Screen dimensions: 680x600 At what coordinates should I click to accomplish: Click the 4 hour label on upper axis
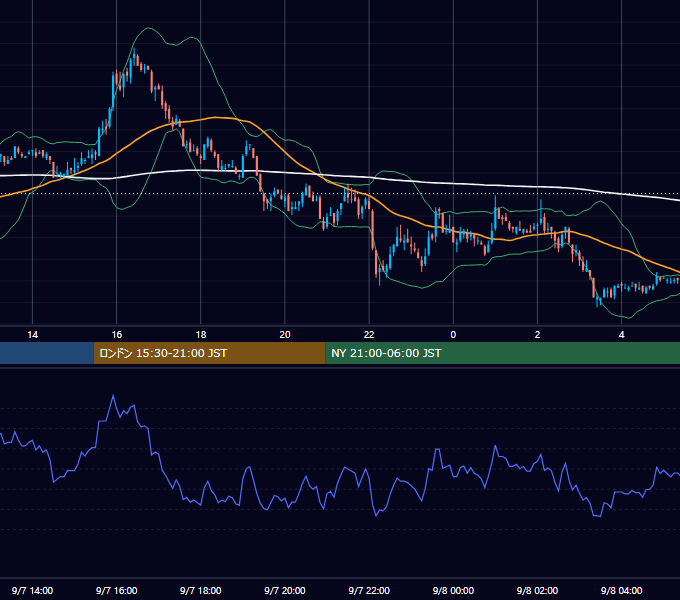[x=621, y=335]
